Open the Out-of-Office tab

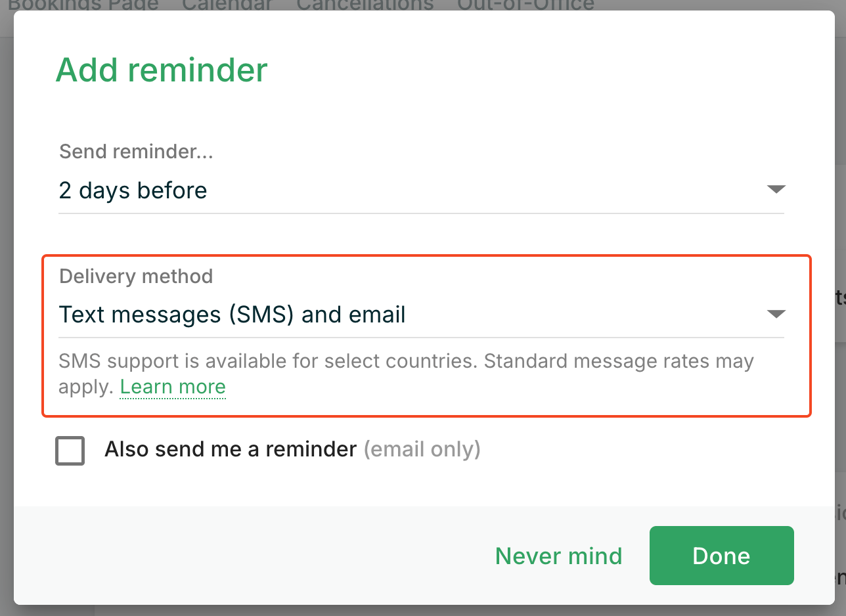click(x=525, y=5)
